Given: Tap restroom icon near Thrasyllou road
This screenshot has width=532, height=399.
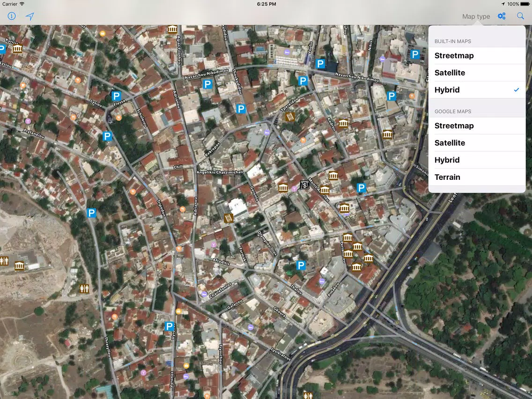Looking at the screenshot, I should (x=84, y=288).
